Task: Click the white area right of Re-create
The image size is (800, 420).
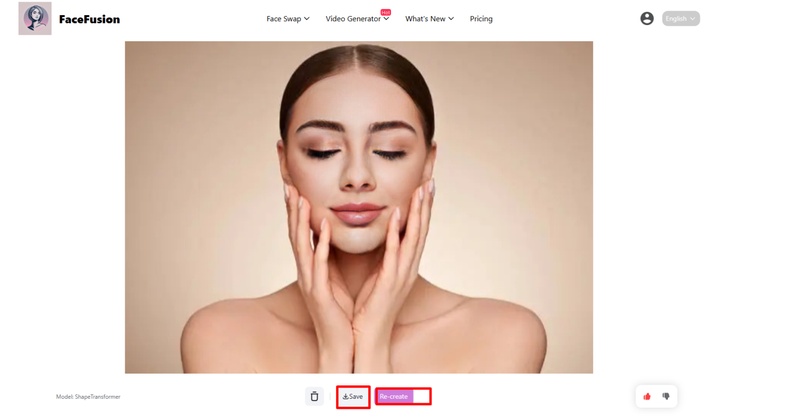Action: coord(421,397)
